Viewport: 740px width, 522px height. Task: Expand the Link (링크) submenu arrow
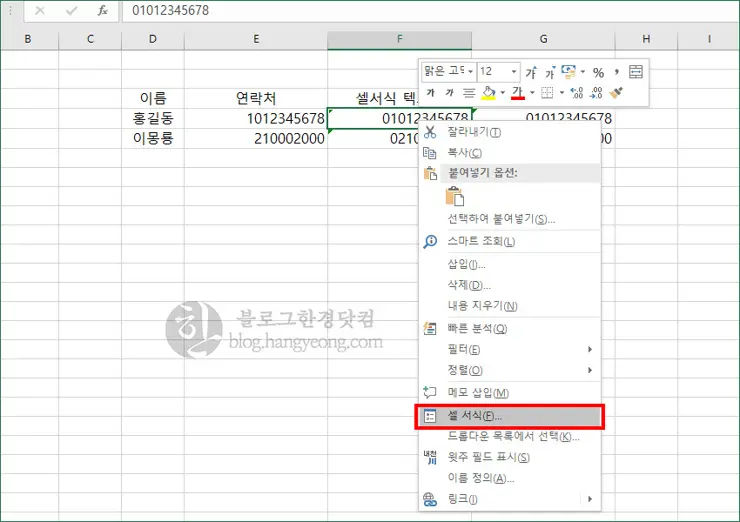pyautogui.click(x=590, y=499)
